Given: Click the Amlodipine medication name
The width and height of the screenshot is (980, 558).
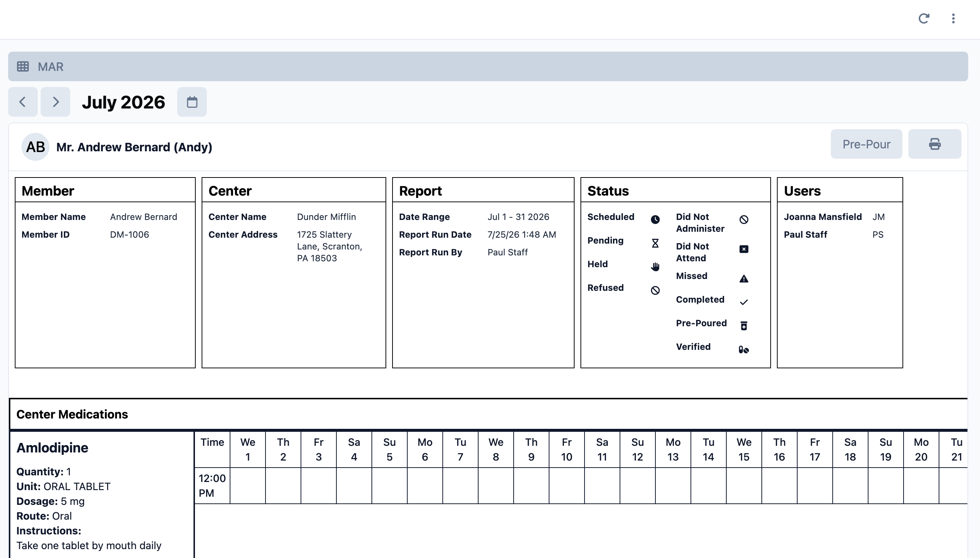Looking at the screenshot, I should point(52,448).
